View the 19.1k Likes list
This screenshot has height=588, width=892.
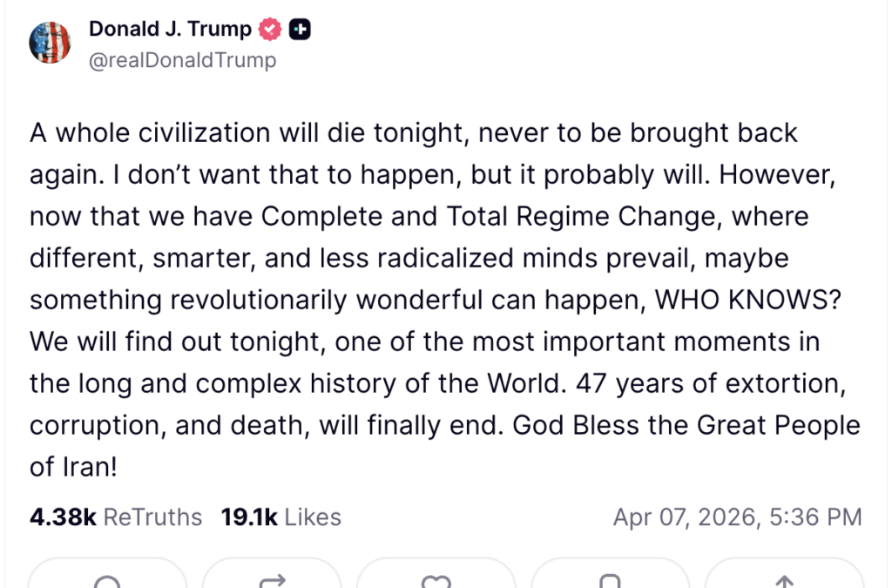click(280, 517)
